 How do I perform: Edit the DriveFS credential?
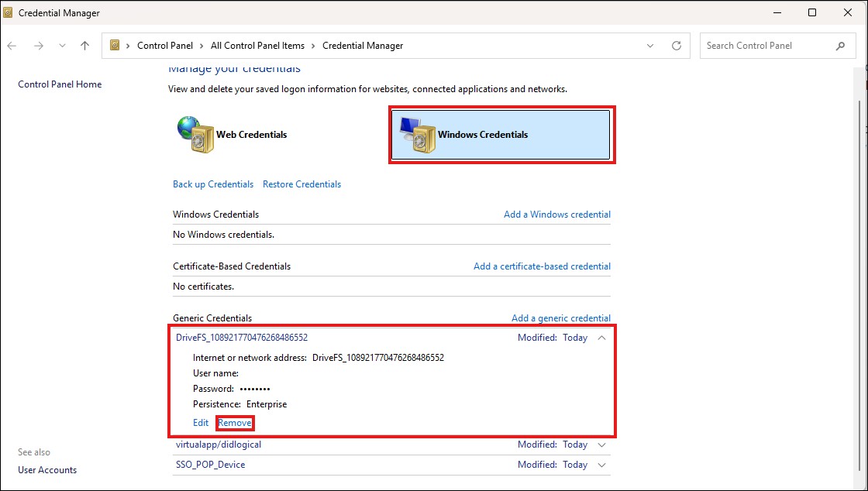(x=201, y=423)
